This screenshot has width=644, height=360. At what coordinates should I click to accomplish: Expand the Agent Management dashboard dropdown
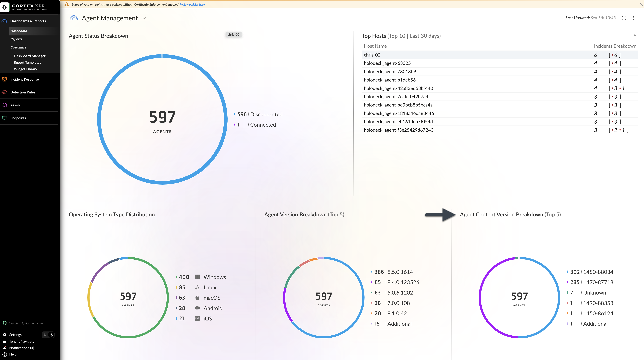[x=144, y=18]
